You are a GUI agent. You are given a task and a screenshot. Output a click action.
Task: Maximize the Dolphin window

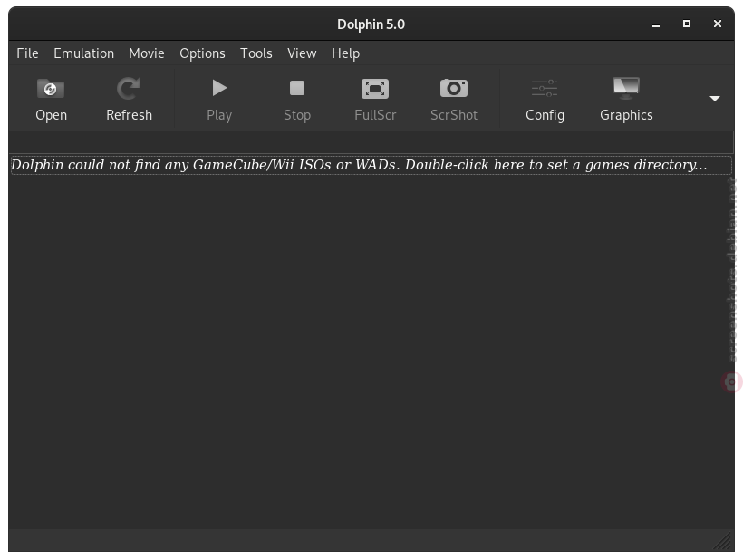point(687,24)
